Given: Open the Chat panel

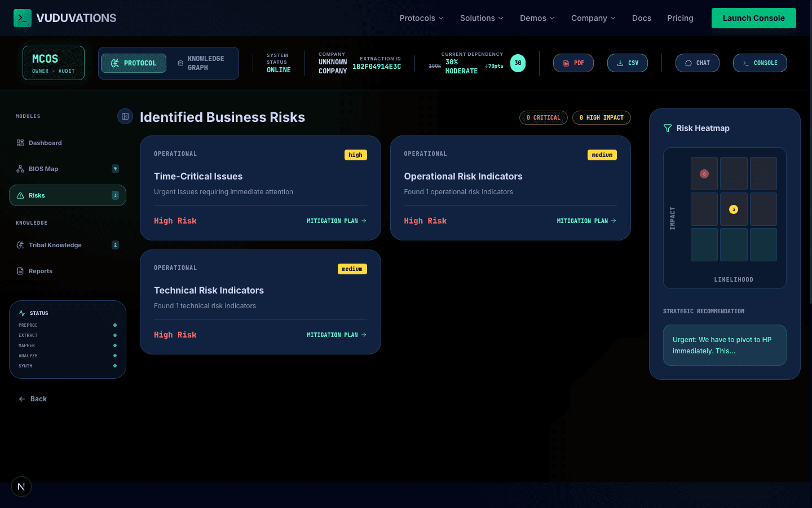Looking at the screenshot, I should (x=698, y=63).
